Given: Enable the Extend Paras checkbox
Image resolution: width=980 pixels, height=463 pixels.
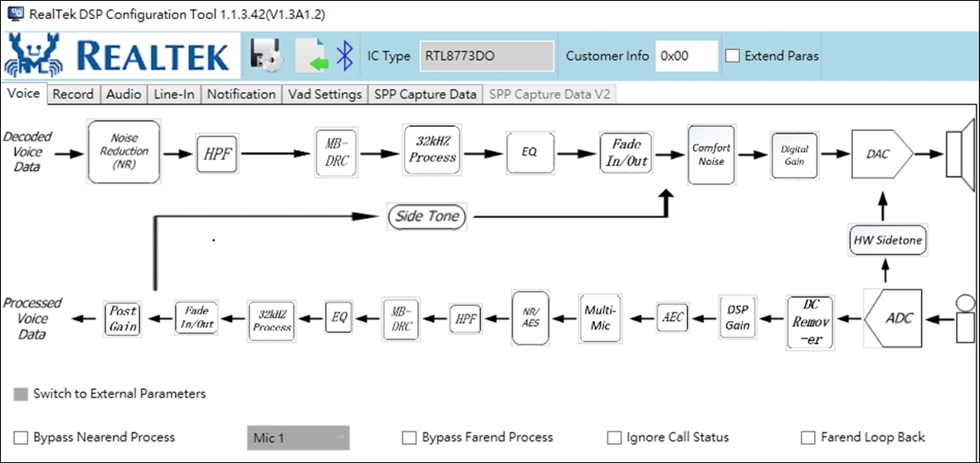Looking at the screenshot, I should (x=732, y=56).
